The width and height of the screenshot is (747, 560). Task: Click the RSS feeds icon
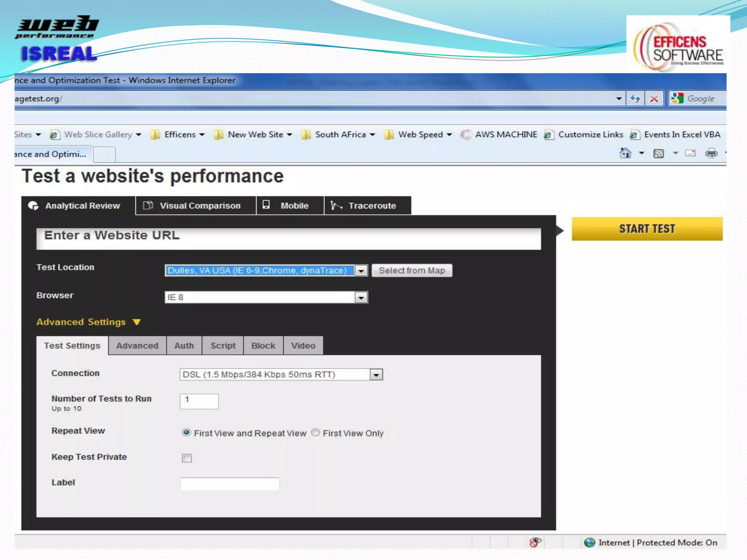(658, 153)
